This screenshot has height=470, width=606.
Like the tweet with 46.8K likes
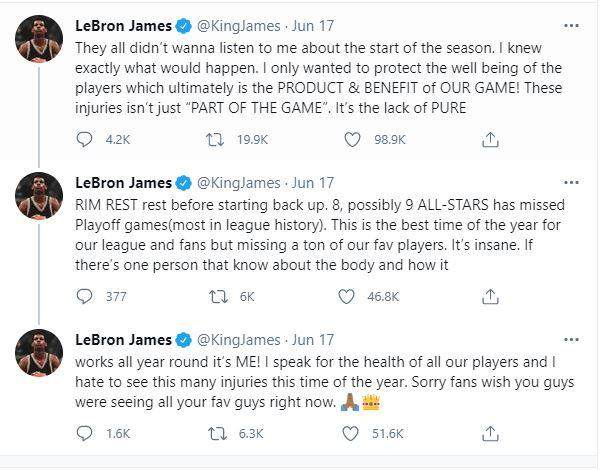pyautogui.click(x=346, y=296)
